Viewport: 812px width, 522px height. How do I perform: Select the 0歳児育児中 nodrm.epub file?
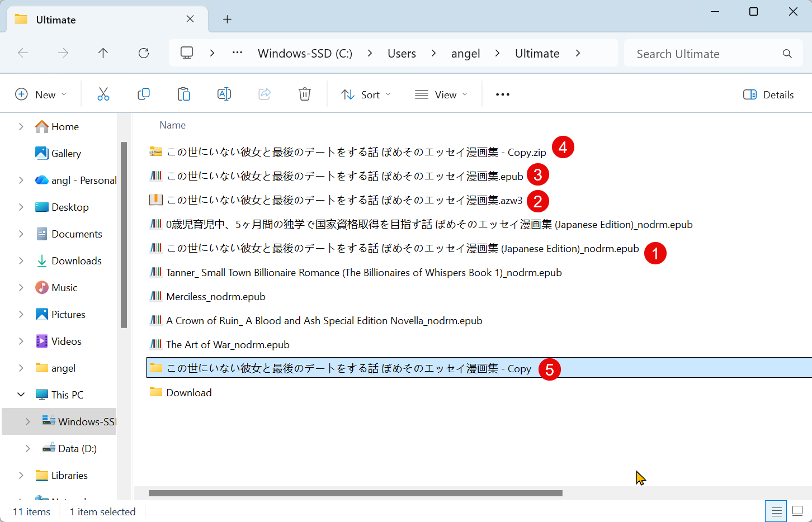(x=429, y=225)
